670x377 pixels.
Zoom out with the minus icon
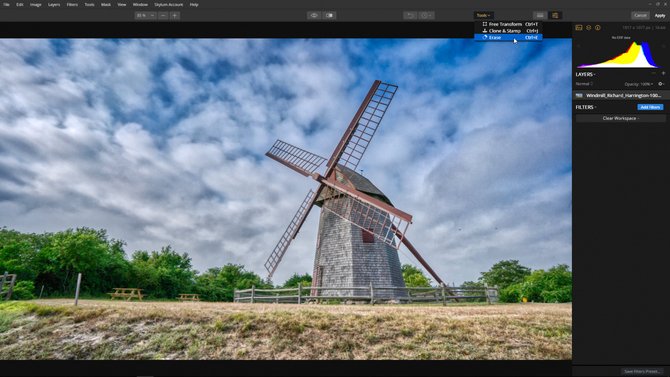[163, 15]
